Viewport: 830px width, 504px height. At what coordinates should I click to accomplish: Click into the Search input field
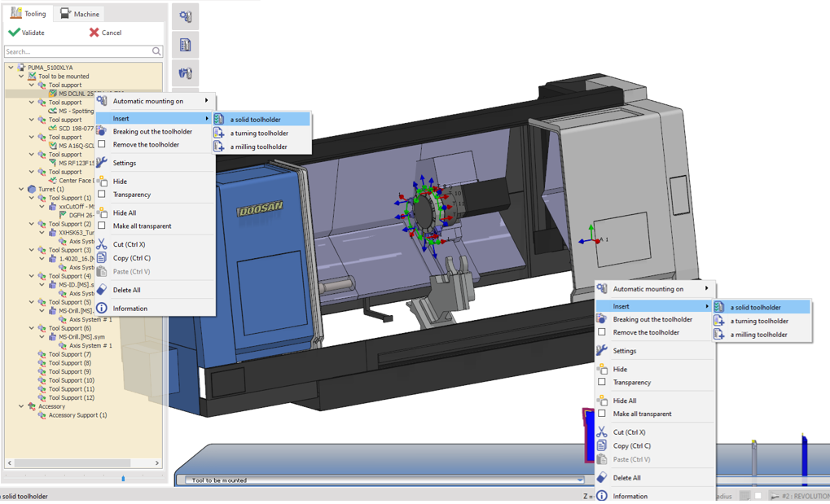click(x=77, y=51)
